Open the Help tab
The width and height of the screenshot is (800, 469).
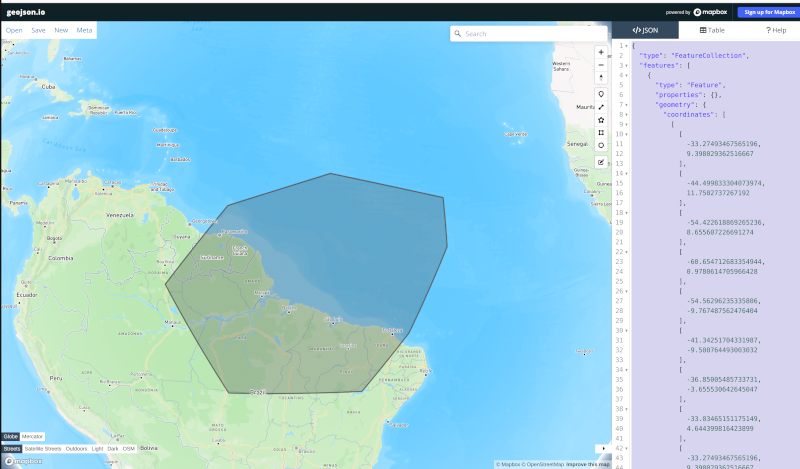point(776,30)
